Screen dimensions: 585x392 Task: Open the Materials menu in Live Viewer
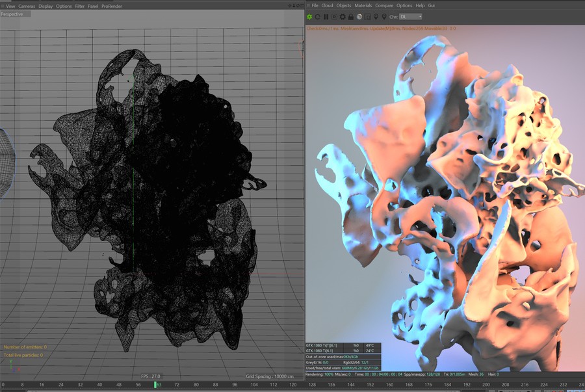[363, 6]
